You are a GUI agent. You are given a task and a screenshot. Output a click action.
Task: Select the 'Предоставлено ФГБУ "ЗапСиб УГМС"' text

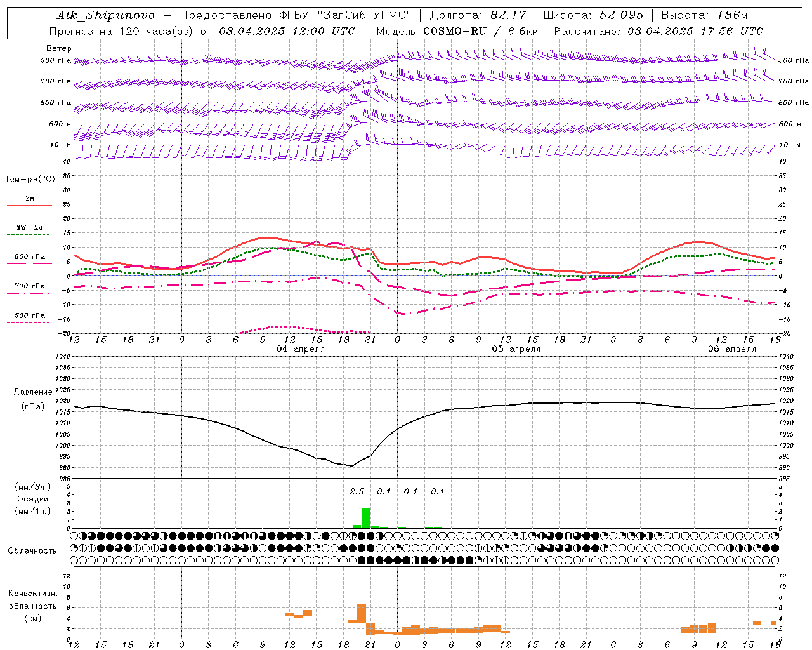pos(296,15)
